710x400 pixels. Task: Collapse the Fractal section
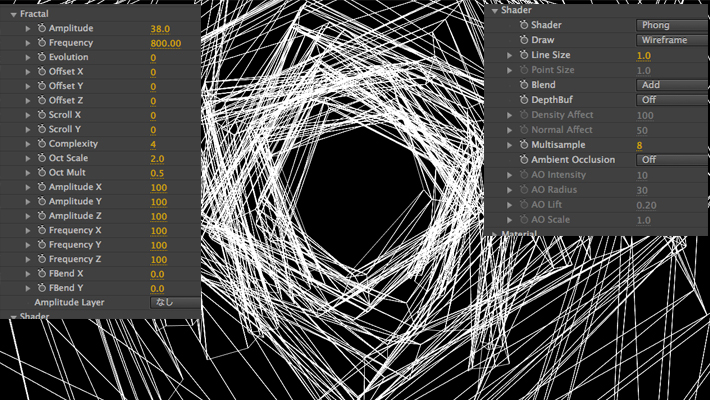click(x=12, y=15)
